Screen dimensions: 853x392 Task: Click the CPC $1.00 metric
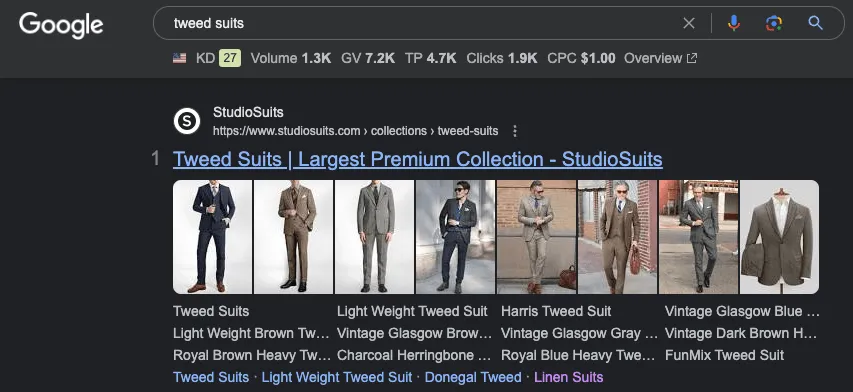tap(581, 58)
